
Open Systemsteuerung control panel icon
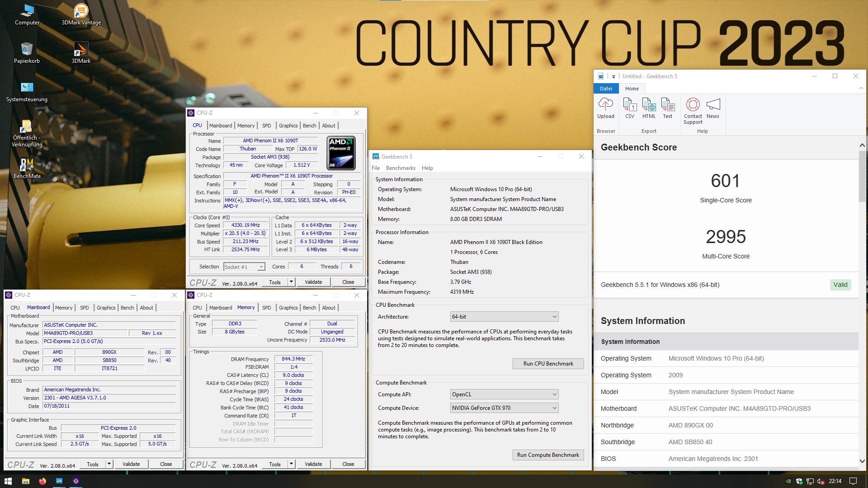[x=27, y=91]
